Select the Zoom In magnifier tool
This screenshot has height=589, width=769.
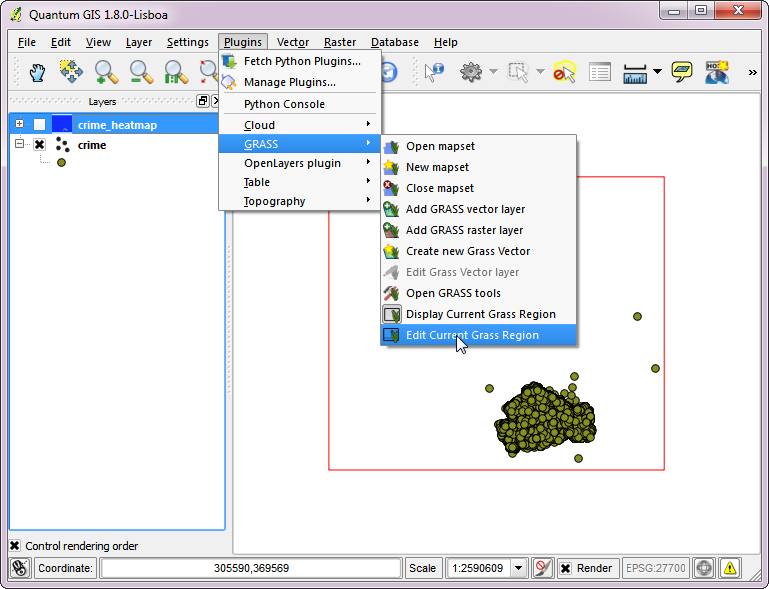coord(106,72)
